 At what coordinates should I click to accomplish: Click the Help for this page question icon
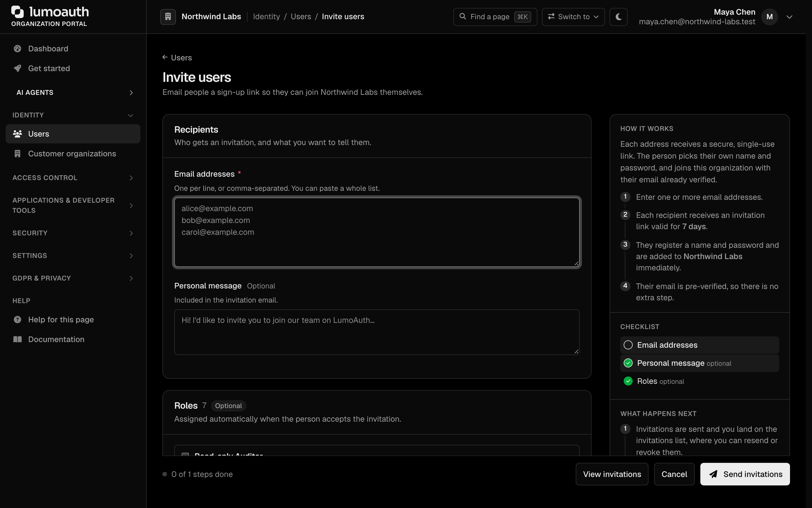click(x=17, y=319)
